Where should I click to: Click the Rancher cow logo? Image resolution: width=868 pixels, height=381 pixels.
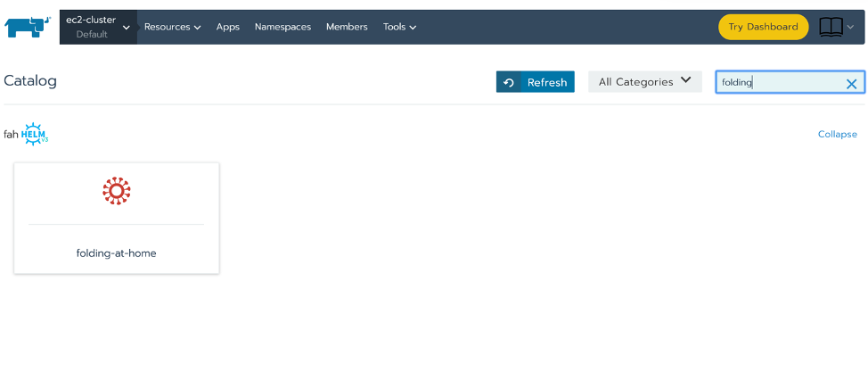pos(28,28)
